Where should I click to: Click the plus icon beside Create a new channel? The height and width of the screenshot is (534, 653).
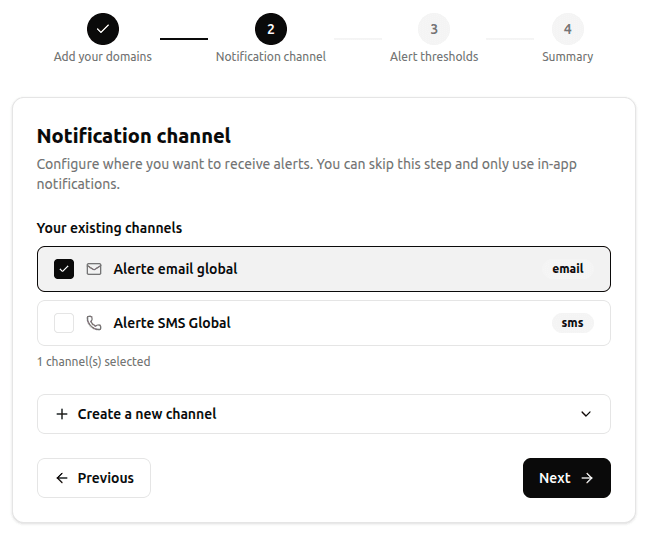(62, 414)
